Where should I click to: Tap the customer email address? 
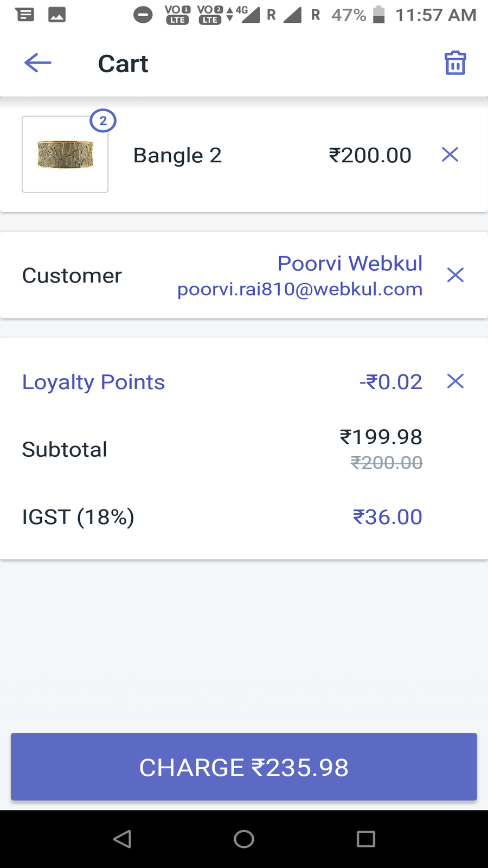300,289
